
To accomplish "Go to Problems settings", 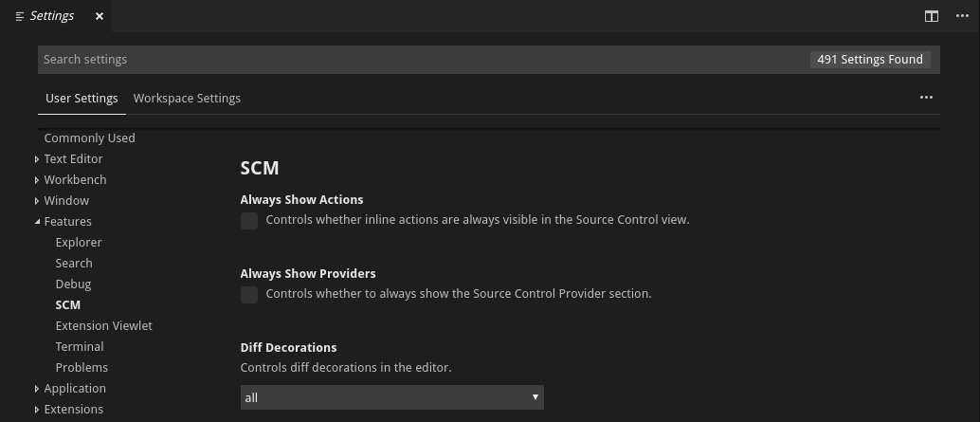I will click(82, 368).
